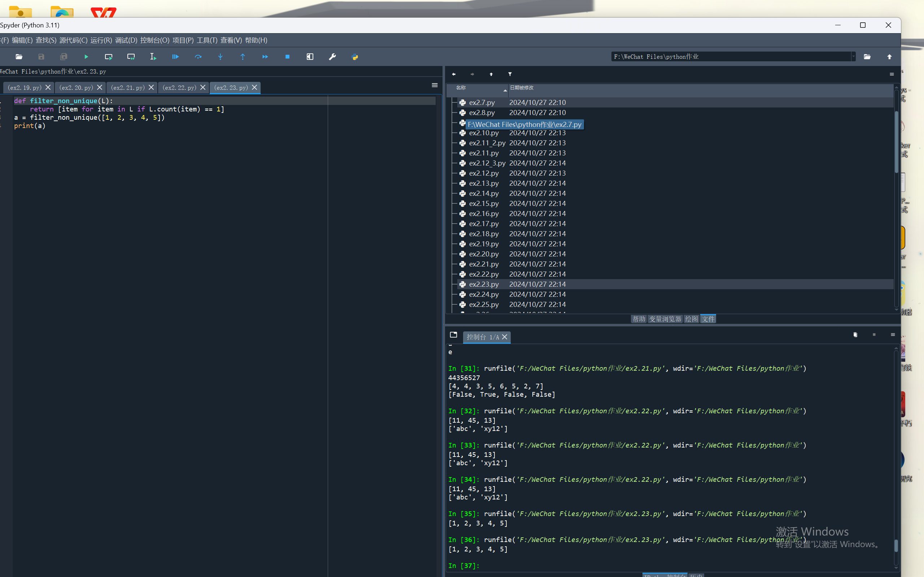Click the run current cell icon

pos(108,57)
